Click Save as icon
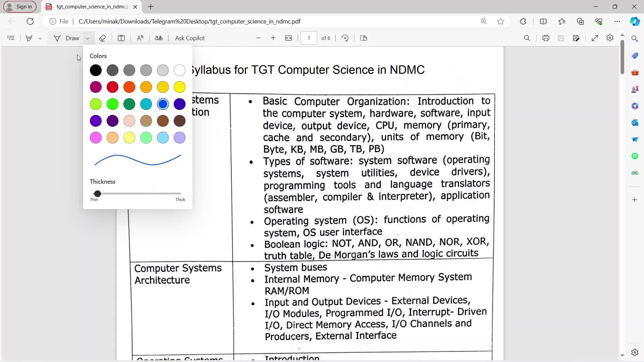This screenshot has width=644, height=362. [576, 38]
